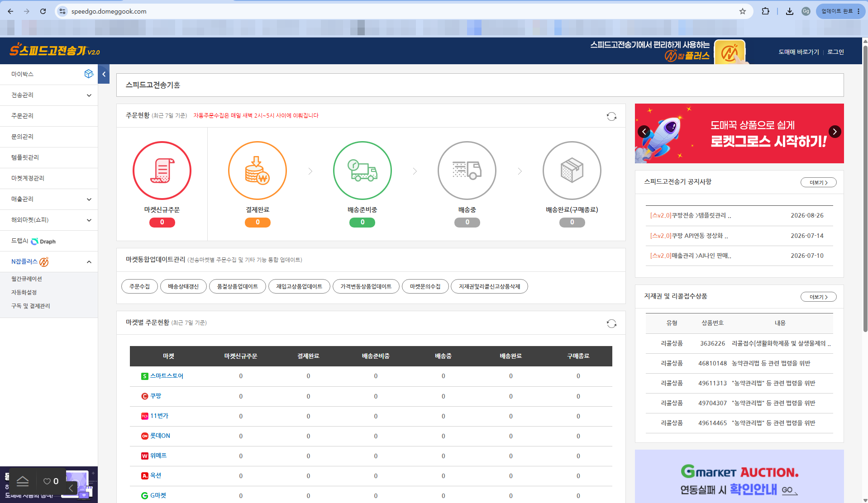Open the Chrome three-dot menu
The image size is (868, 503).
pyautogui.click(x=858, y=11)
